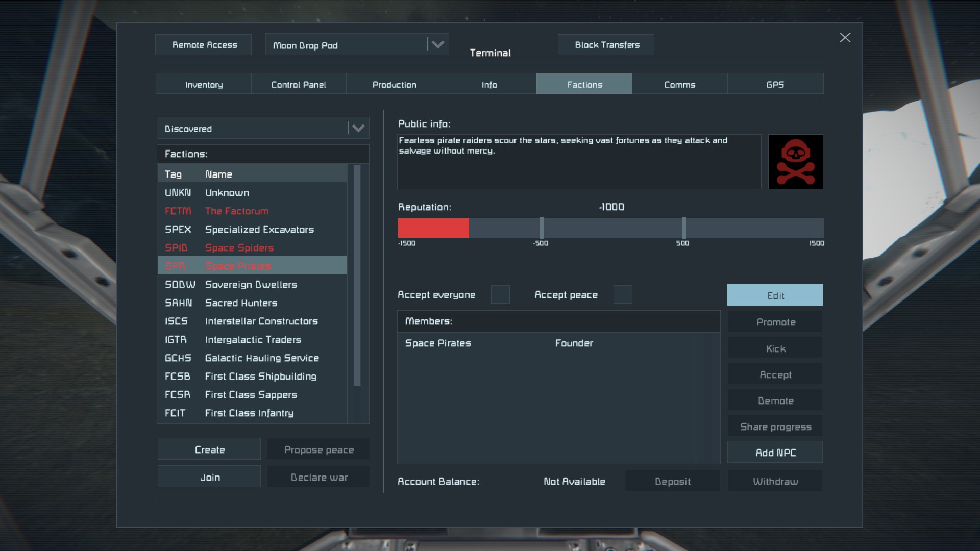The width and height of the screenshot is (980, 551).
Task: Select First Class Infantry faction
Action: (x=252, y=413)
